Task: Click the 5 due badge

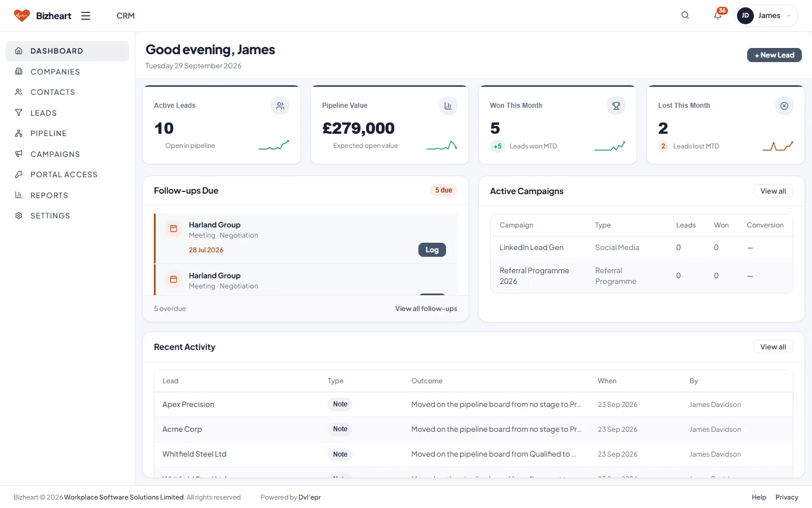Action: coord(443,190)
